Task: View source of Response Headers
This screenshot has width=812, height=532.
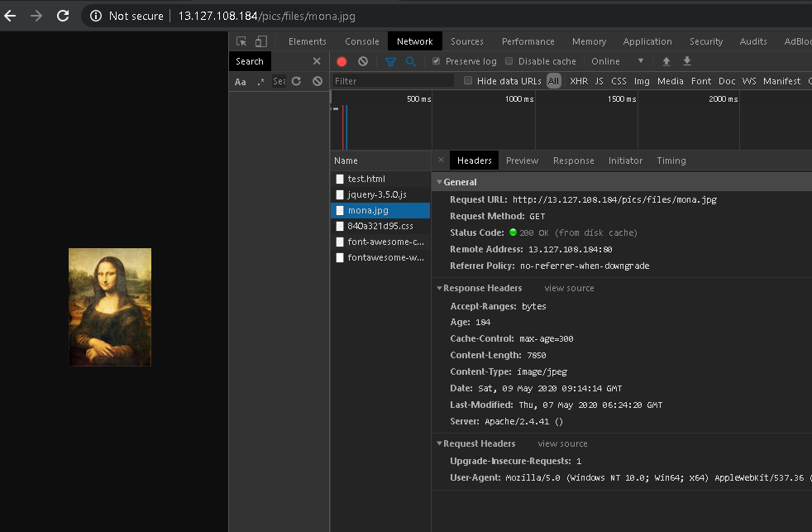Action: (569, 288)
